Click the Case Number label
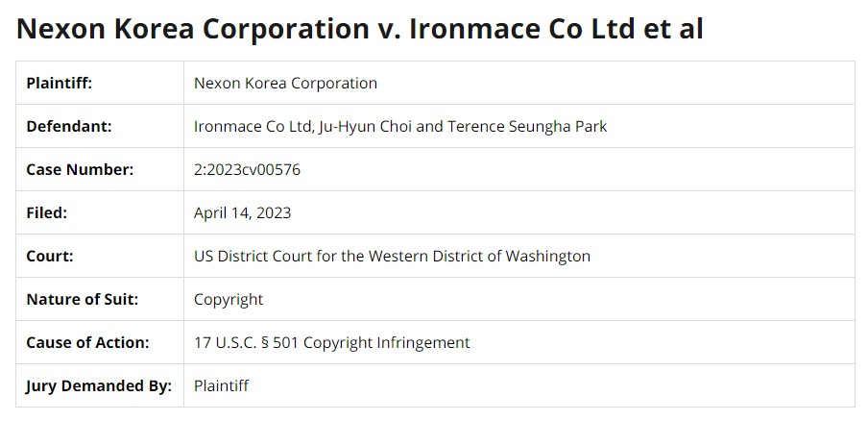The height and width of the screenshot is (421, 868). click(x=80, y=169)
